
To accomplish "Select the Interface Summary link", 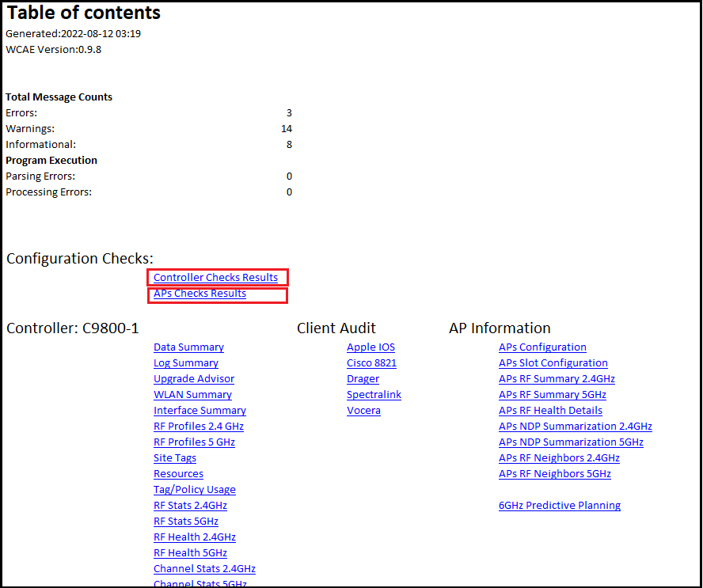I will (x=199, y=411).
